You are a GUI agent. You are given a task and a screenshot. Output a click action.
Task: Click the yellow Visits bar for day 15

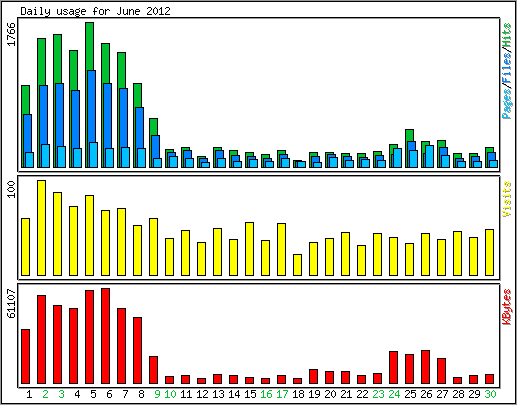tap(250, 249)
